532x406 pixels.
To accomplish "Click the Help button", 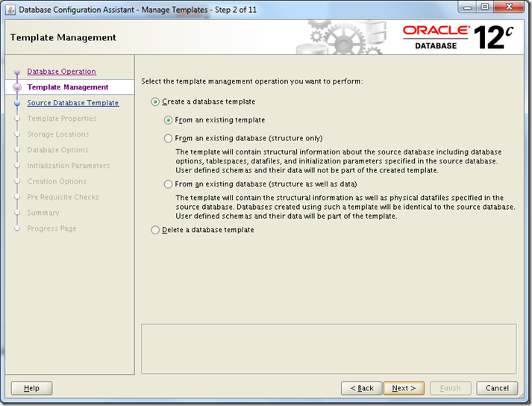I will pos(31,388).
